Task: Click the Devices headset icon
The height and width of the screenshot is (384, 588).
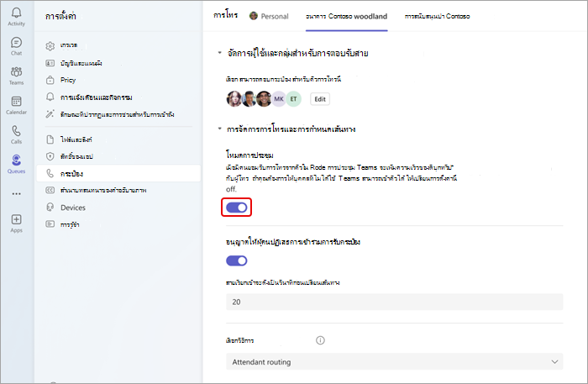Action: point(50,208)
